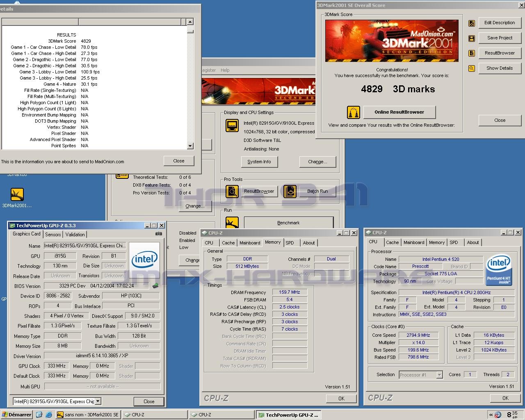This screenshot has width=525, height=420.
Task: Click the Core Speed value 2794.9 MHz
Action: coord(418,335)
